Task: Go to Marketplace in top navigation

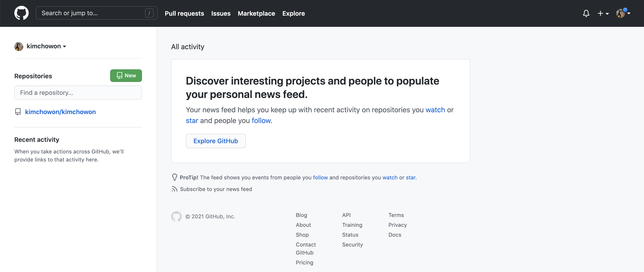Action: pyautogui.click(x=256, y=13)
